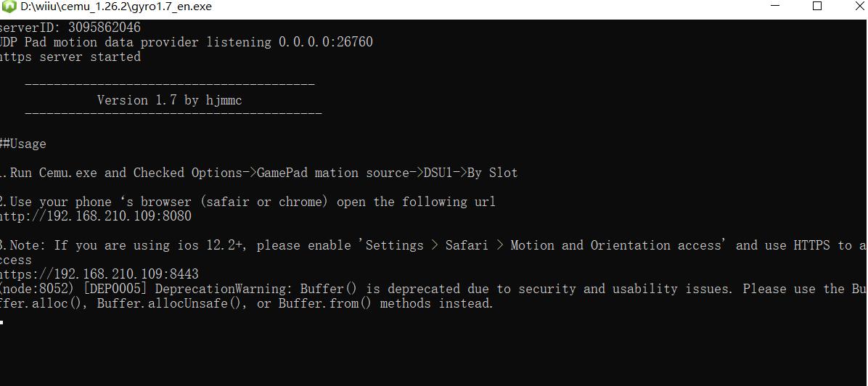Open the https://192.168.210.109:8443 URL
The height and width of the screenshot is (386, 868).
point(99,274)
